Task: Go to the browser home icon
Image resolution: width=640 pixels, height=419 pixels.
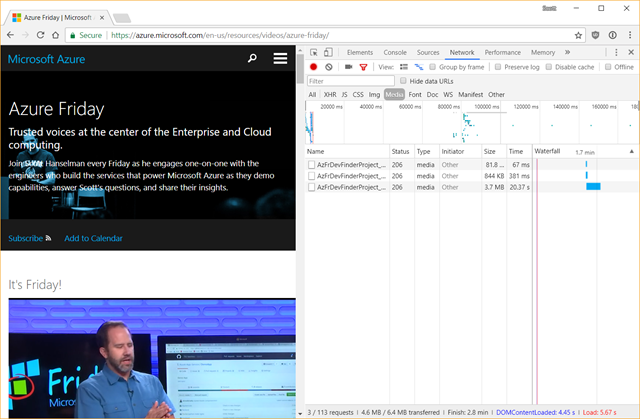Action: point(56,35)
